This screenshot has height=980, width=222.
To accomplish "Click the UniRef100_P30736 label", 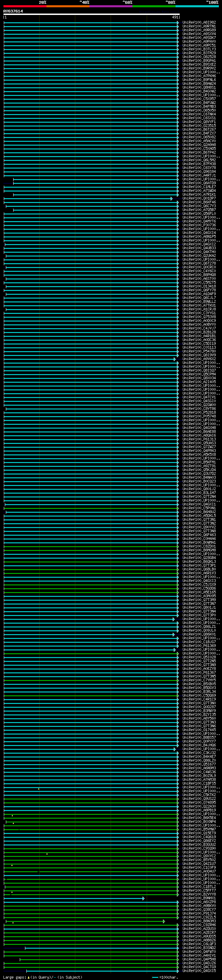I will [x=199, y=225].
